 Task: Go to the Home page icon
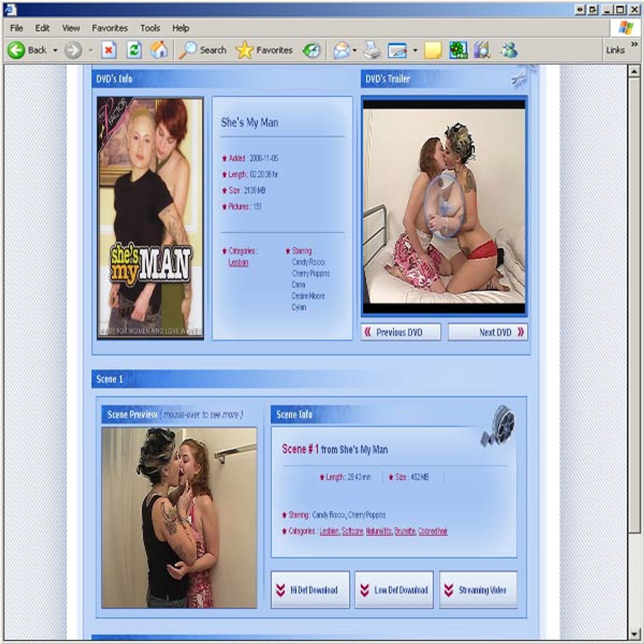tap(159, 50)
